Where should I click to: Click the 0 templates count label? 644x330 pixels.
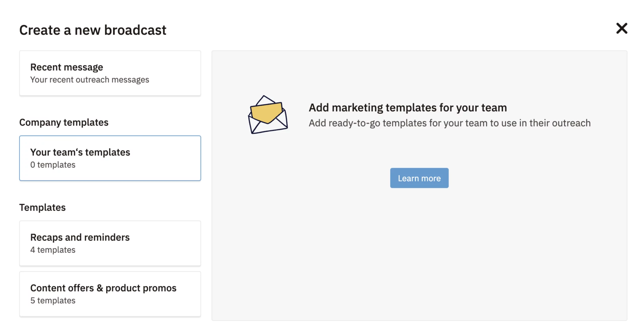pyautogui.click(x=53, y=165)
